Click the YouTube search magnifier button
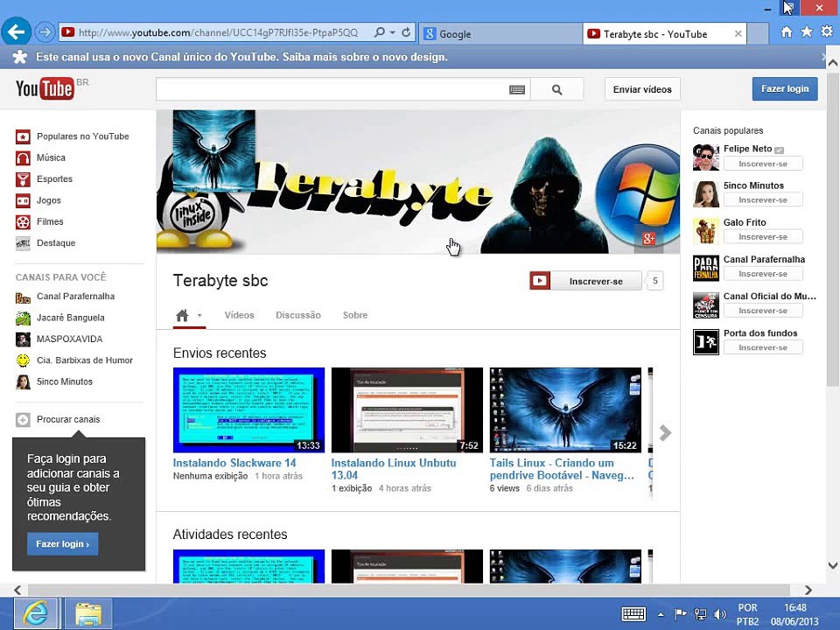This screenshot has height=630, width=840. (x=557, y=89)
